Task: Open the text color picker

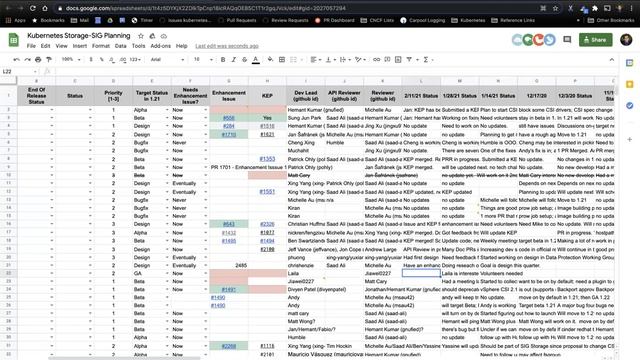Action: (x=256, y=60)
